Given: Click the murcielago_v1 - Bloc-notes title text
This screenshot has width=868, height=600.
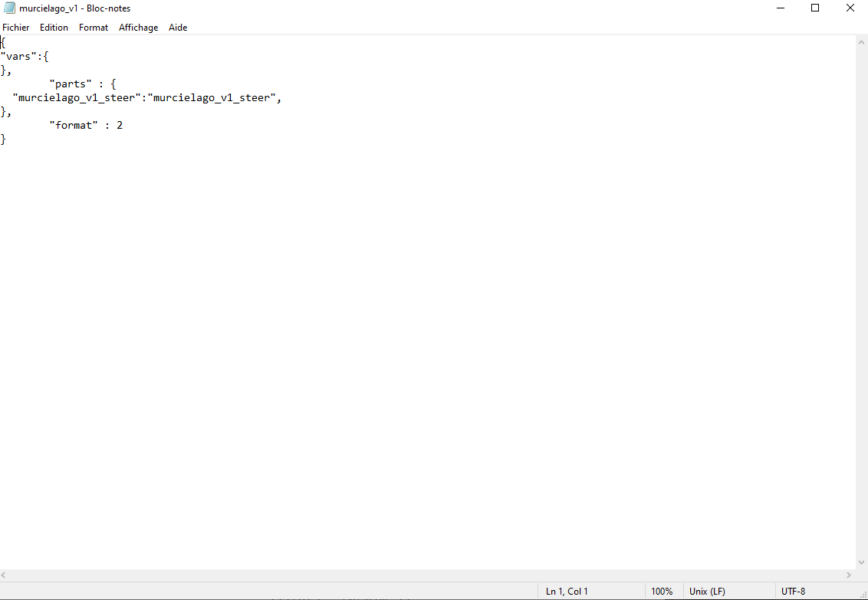Looking at the screenshot, I should (x=74, y=8).
